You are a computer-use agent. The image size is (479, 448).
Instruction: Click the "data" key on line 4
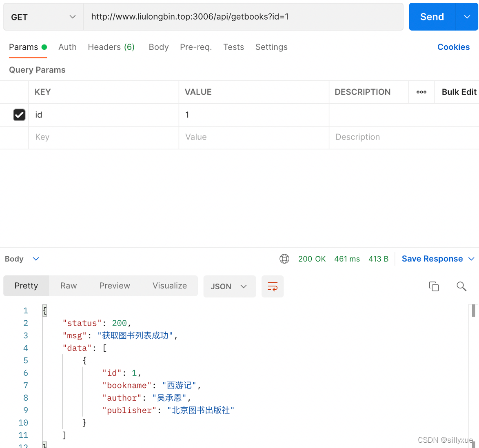(77, 348)
